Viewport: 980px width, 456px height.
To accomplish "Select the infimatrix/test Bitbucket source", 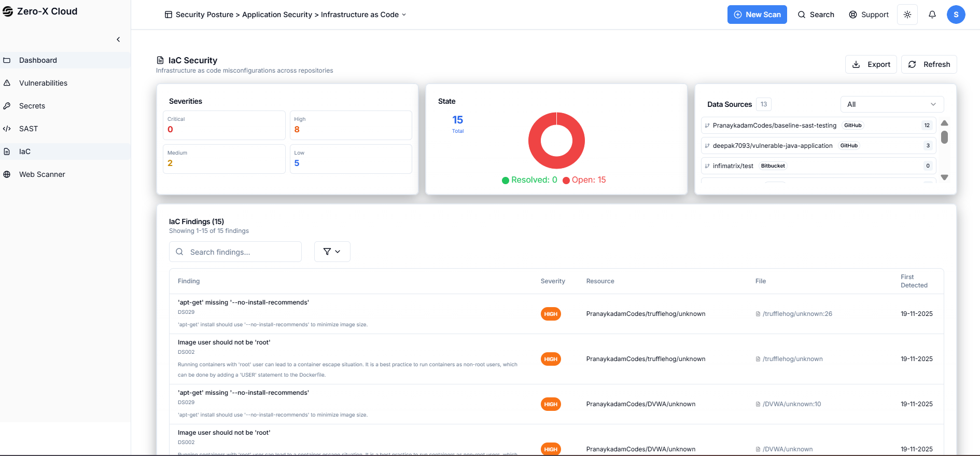I will [818, 166].
